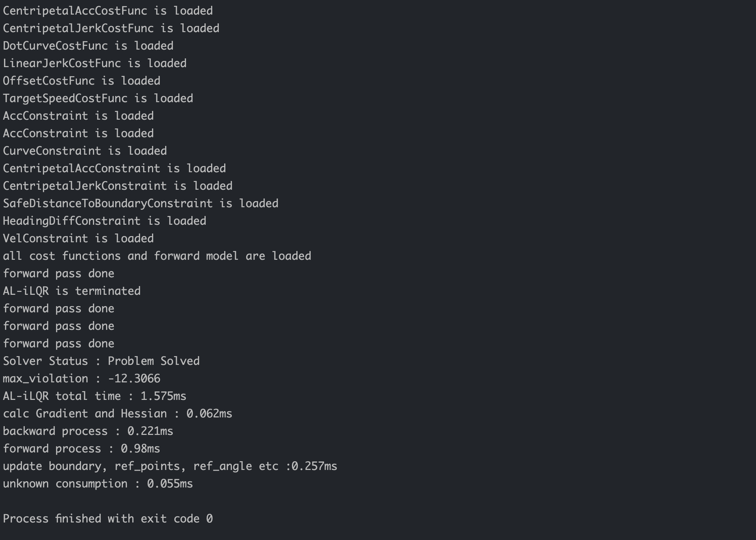Image resolution: width=756 pixels, height=540 pixels.
Task: Click the forward process 0.98ms line
Action: pyautogui.click(x=81, y=449)
